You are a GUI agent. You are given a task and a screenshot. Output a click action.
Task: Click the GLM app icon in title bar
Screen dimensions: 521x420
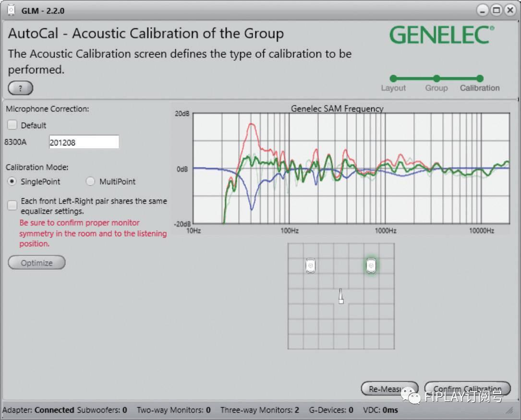click(x=12, y=10)
